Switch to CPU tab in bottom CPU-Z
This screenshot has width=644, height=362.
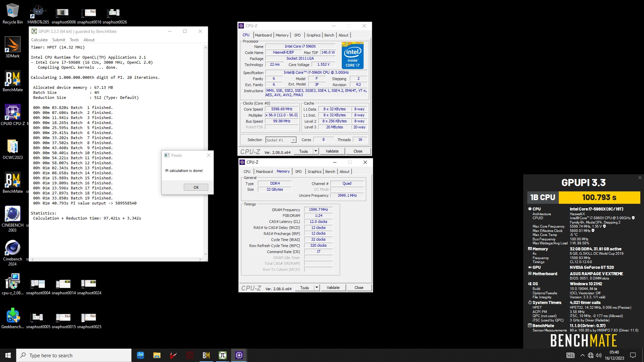247,172
